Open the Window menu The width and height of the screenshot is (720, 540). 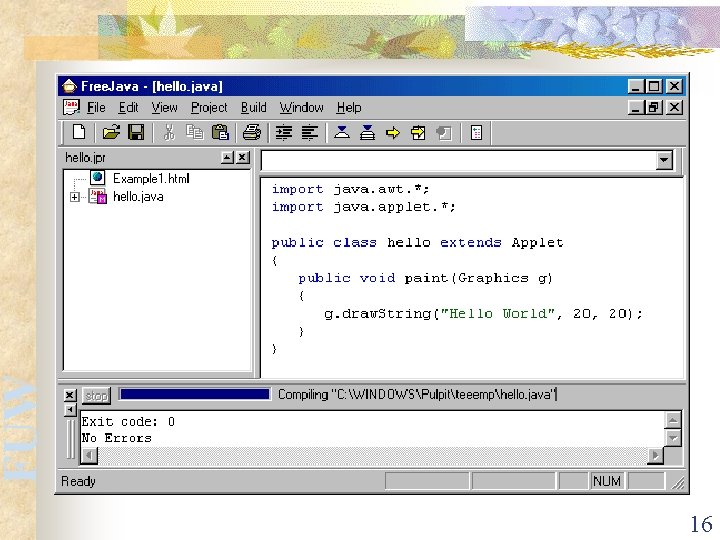click(x=301, y=107)
